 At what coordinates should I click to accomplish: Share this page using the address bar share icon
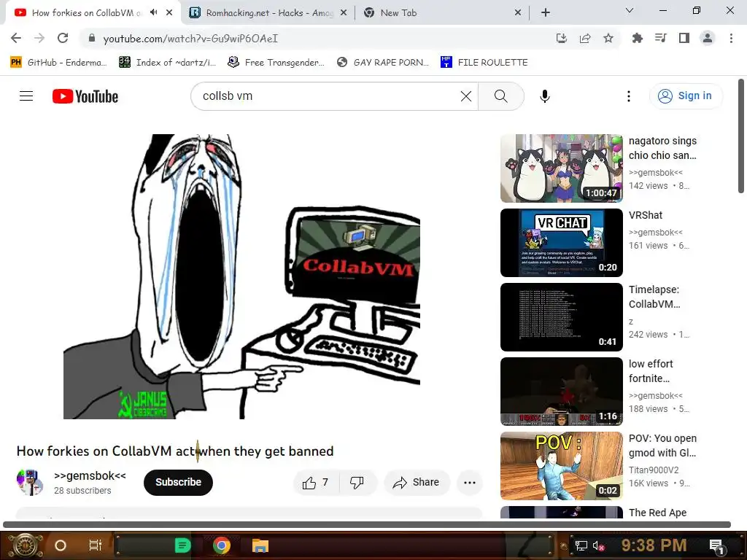pyautogui.click(x=585, y=38)
